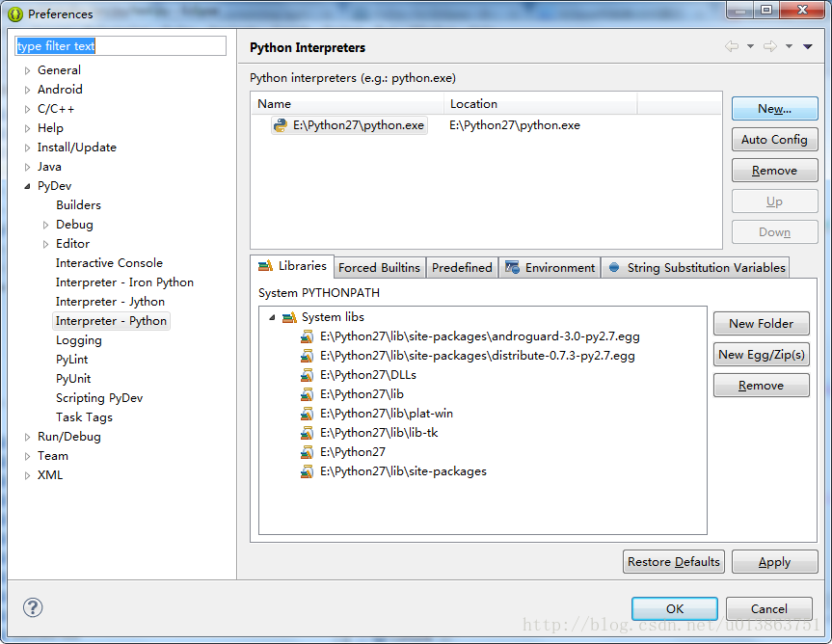Click the icon beside E:\Python27\lib\lib-tk
This screenshot has width=832, height=644.
pyautogui.click(x=307, y=433)
